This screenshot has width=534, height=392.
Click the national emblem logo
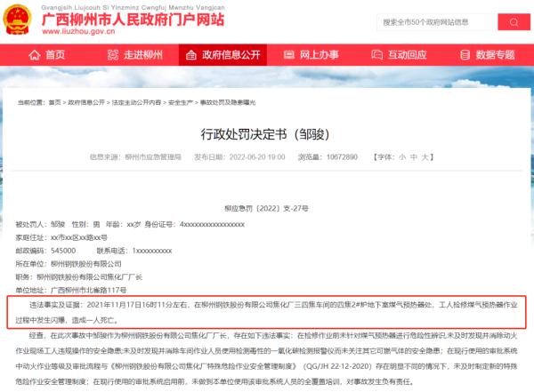tap(17, 20)
